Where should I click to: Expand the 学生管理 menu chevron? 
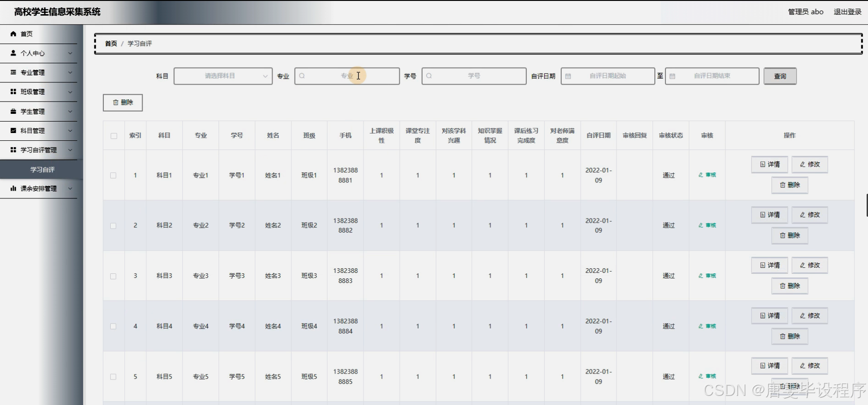pyautogui.click(x=70, y=112)
